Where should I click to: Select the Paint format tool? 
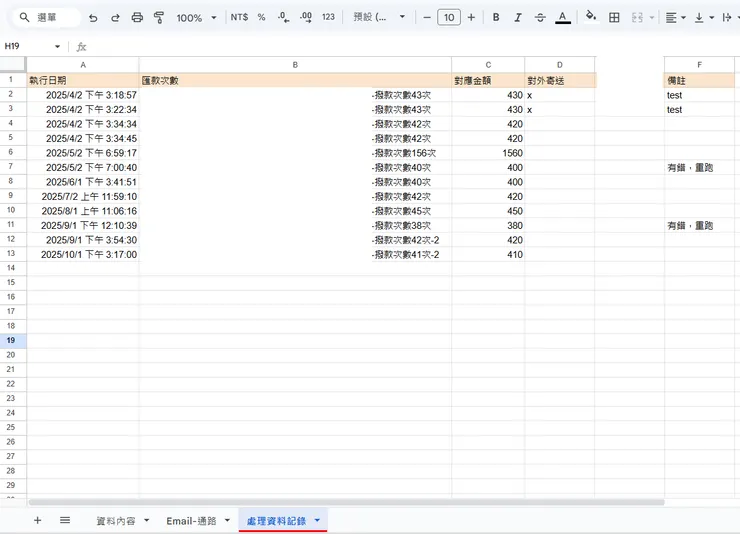pyautogui.click(x=159, y=18)
